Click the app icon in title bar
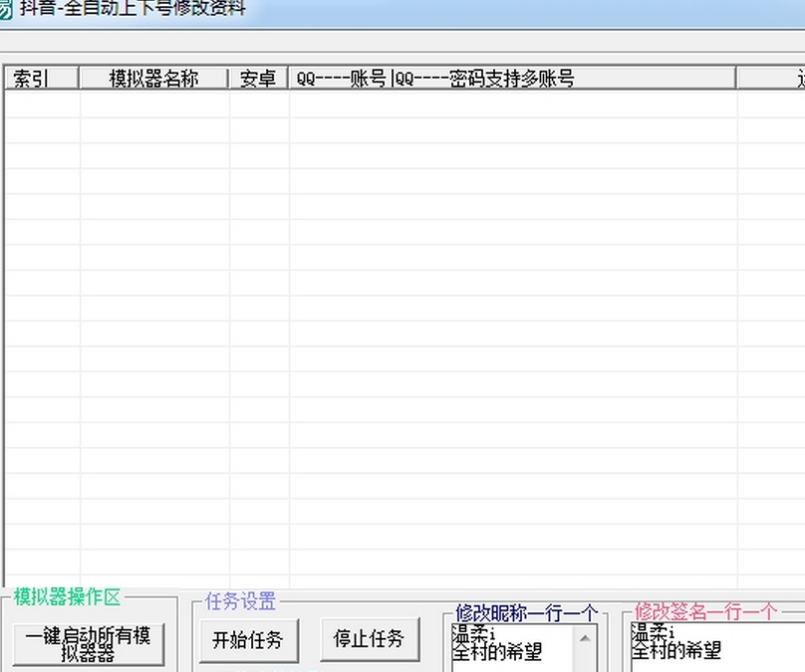Screen dimensions: 805x672 tap(5, 10)
